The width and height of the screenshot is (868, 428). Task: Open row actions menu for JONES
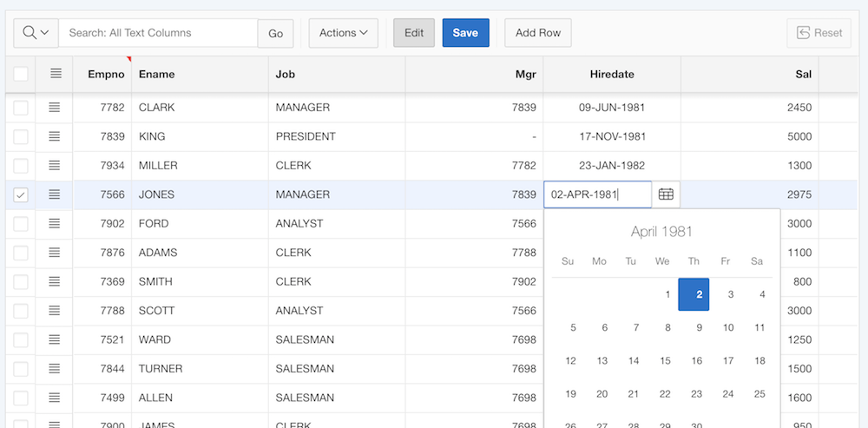(55, 194)
